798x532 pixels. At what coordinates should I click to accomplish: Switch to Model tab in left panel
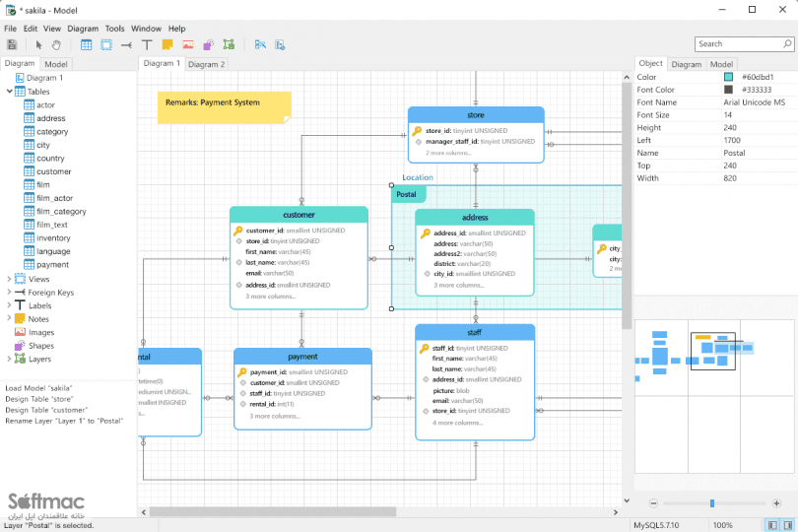point(55,64)
